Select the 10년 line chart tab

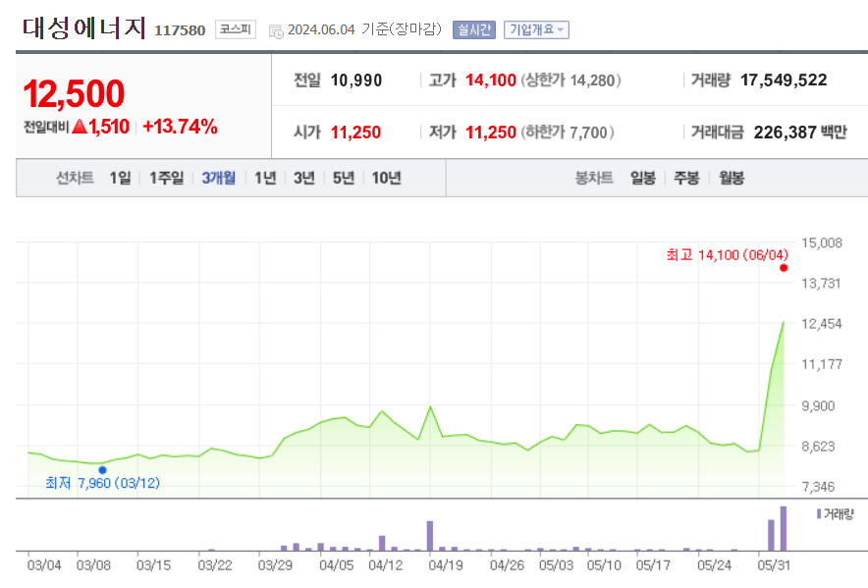point(386,178)
